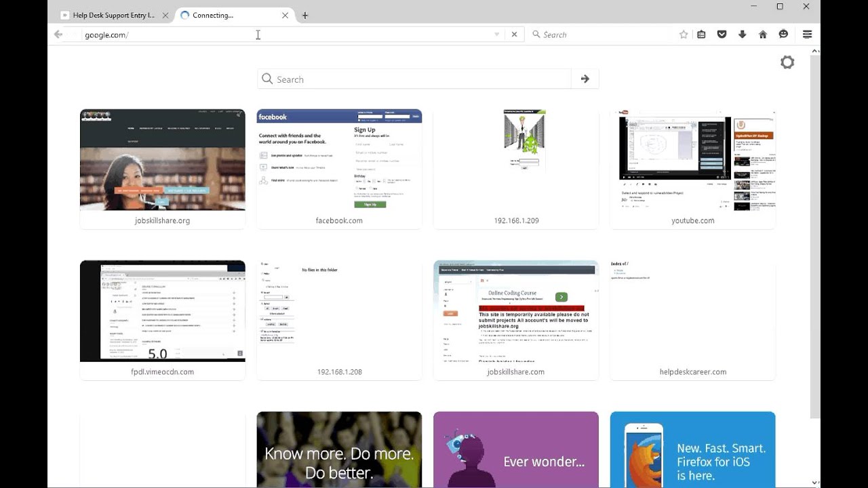Open the facebook.com tile
The width and height of the screenshot is (868, 488).
(339, 169)
